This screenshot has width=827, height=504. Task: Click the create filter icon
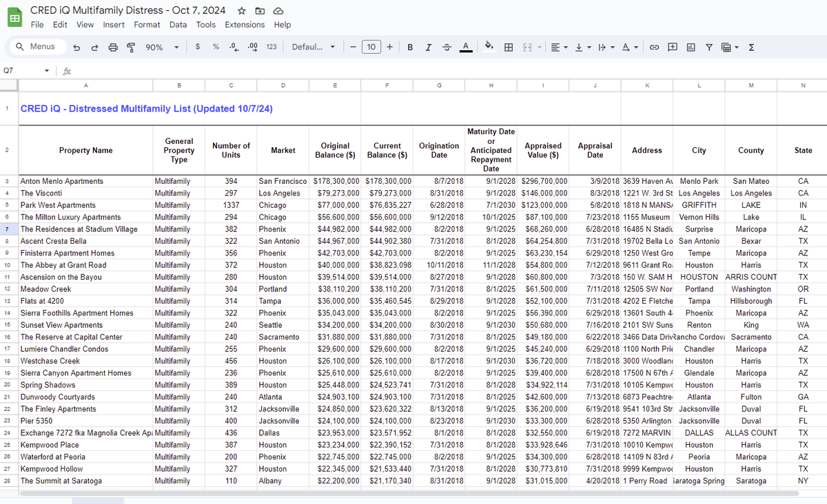(x=708, y=47)
